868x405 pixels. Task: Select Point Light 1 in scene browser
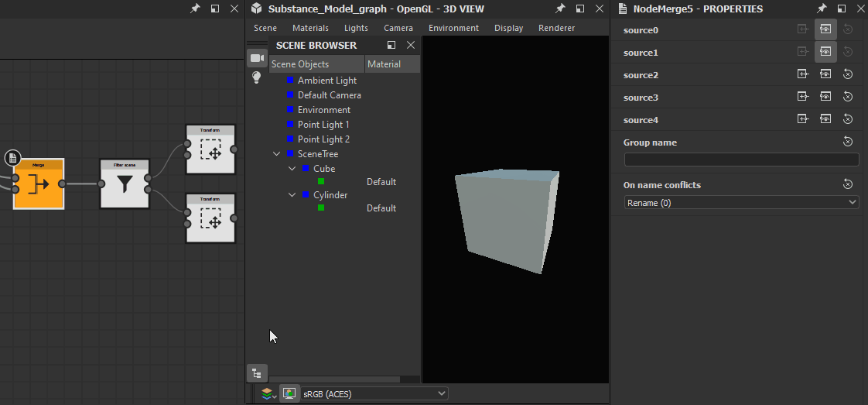pos(323,125)
